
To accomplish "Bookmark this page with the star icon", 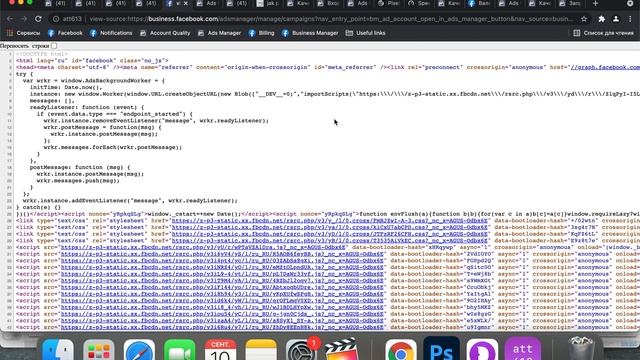I will click(584, 19).
